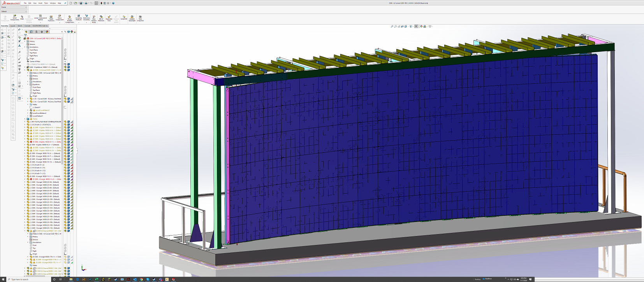The width and height of the screenshot is (644, 282).
Task: Click the Insert Components tool
Action: [x=14, y=18]
